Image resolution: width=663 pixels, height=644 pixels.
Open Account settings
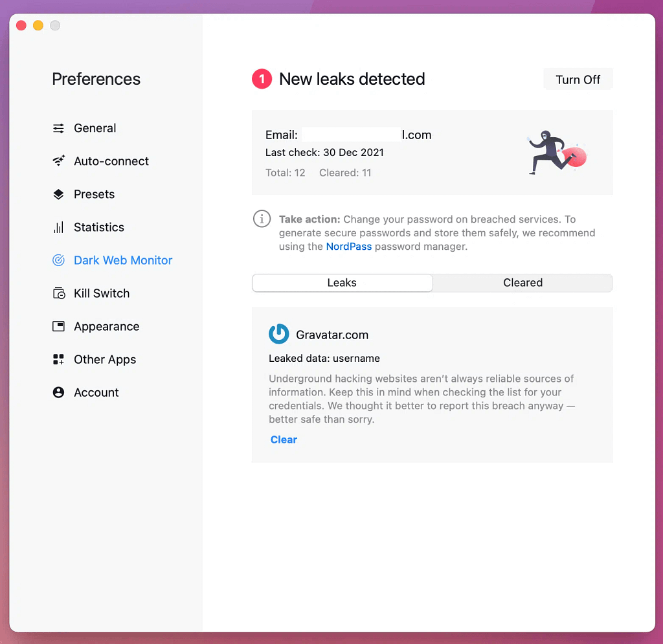(x=96, y=392)
